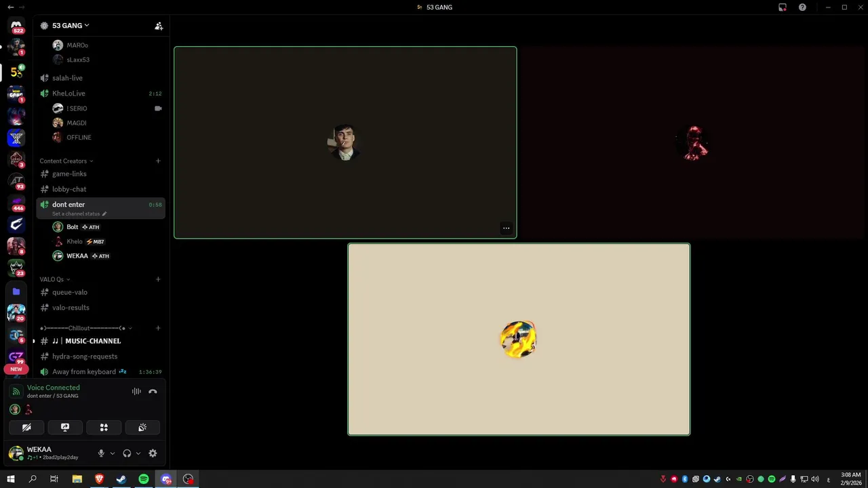868x488 pixels.
Task: Open the clock showing 3:08 AM
Action: tap(850, 479)
